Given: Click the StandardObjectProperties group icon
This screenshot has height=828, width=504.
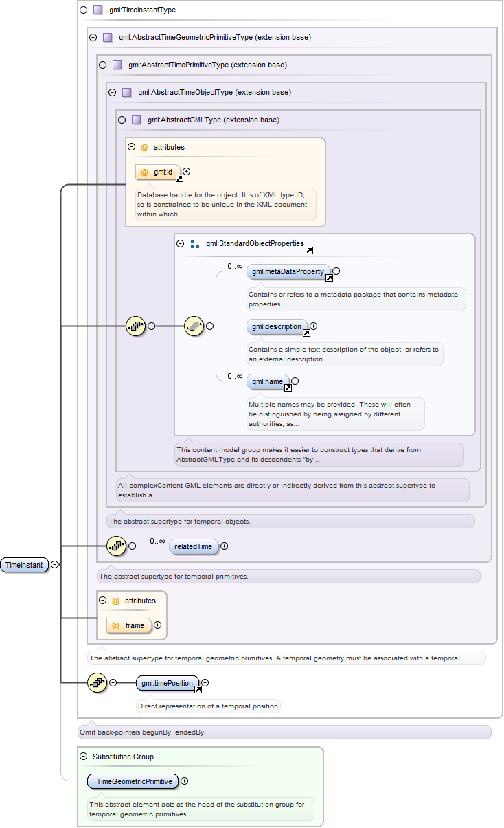Looking at the screenshot, I should tap(194, 243).
